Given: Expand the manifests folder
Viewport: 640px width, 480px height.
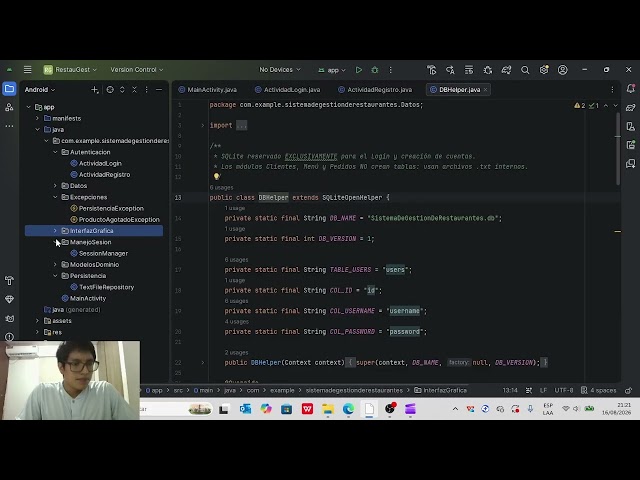Looking at the screenshot, I should pyautogui.click(x=37, y=118).
